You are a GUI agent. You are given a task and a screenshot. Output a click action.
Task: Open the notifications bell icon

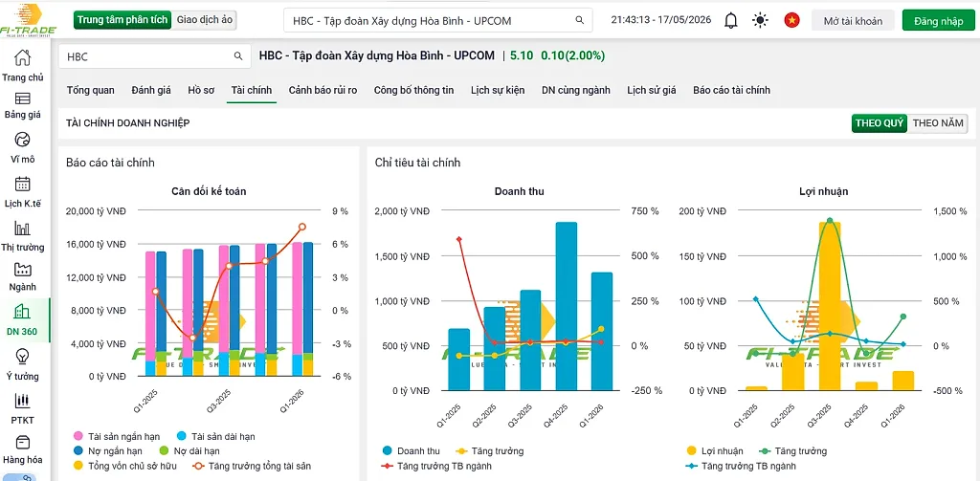click(x=730, y=21)
